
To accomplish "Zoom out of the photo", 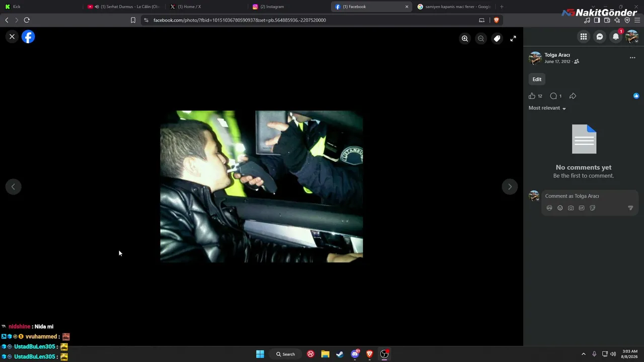I will tap(481, 39).
